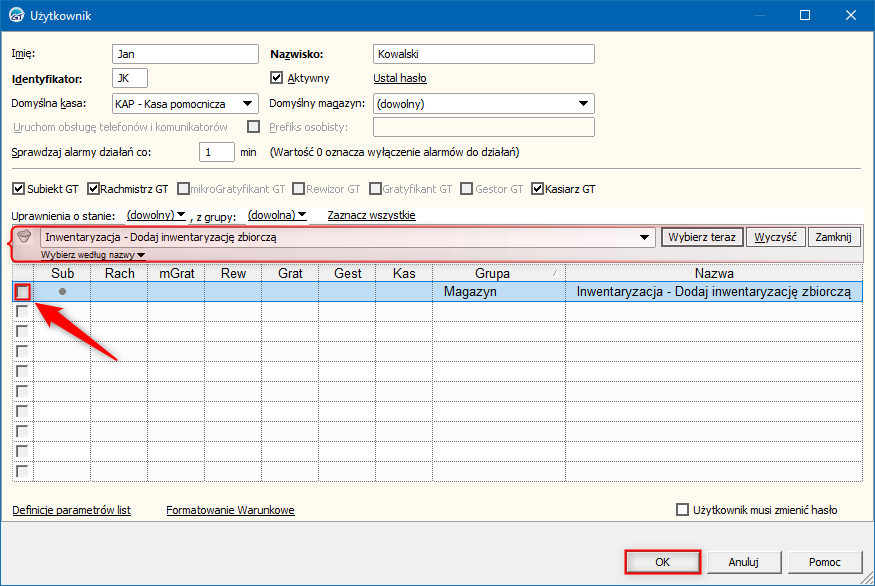The width and height of the screenshot is (875, 586).
Task: Uncheck the Rachmistrz GT checkbox
Action: (93, 189)
